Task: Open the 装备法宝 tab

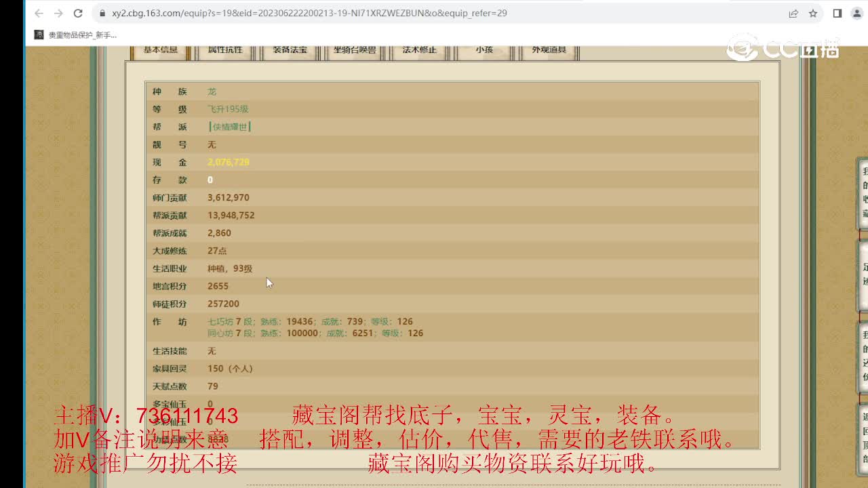Action: [290, 52]
